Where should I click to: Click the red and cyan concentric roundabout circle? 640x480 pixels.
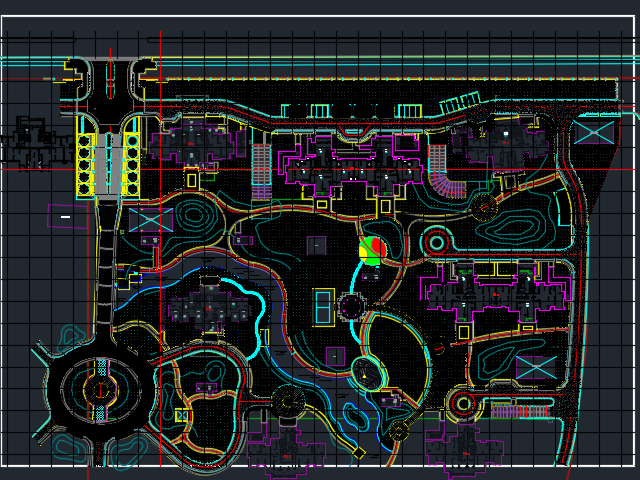(x=436, y=243)
